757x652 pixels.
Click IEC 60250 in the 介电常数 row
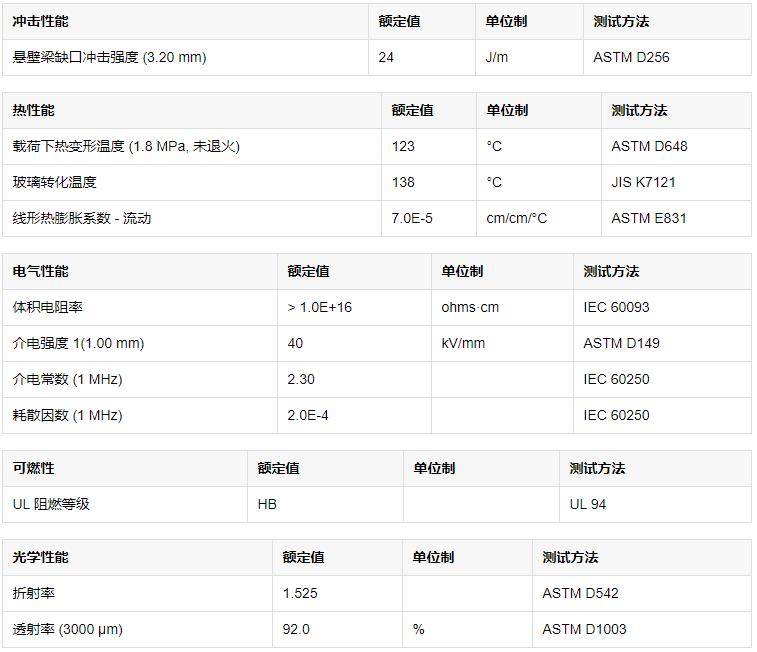[x=616, y=379]
